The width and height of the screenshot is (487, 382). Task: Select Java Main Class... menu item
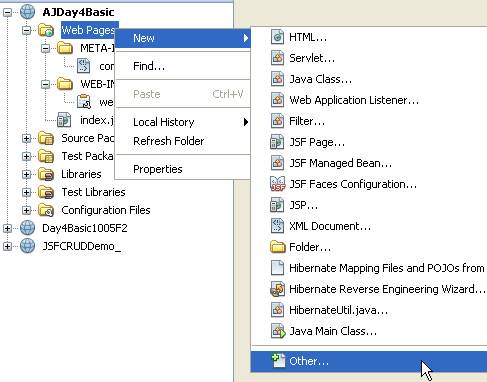(369, 331)
